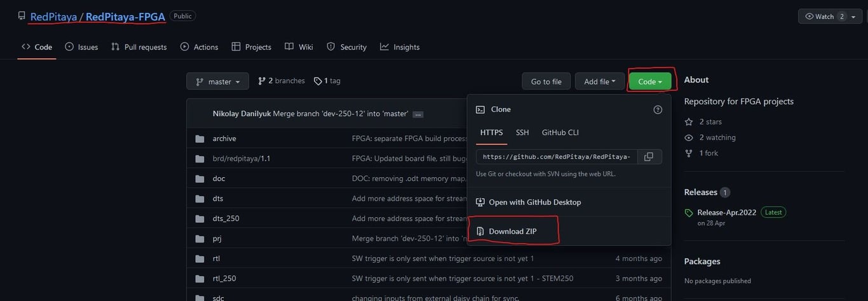Open the archive folder
This screenshot has height=301, width=868.
click(x=224, y=138)
